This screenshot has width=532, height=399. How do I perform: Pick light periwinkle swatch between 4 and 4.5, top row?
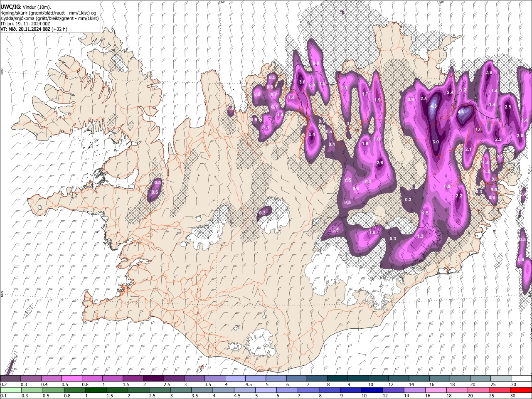click(234, 378)
